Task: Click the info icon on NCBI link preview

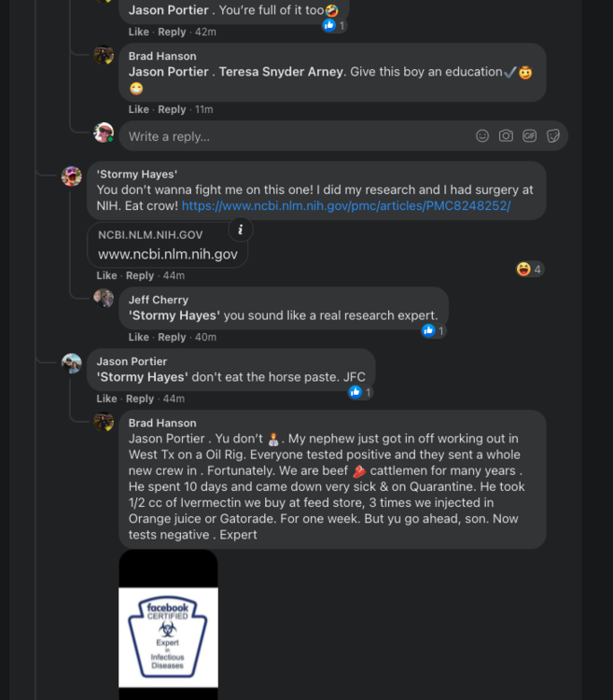Action: (x=240, y=230)
